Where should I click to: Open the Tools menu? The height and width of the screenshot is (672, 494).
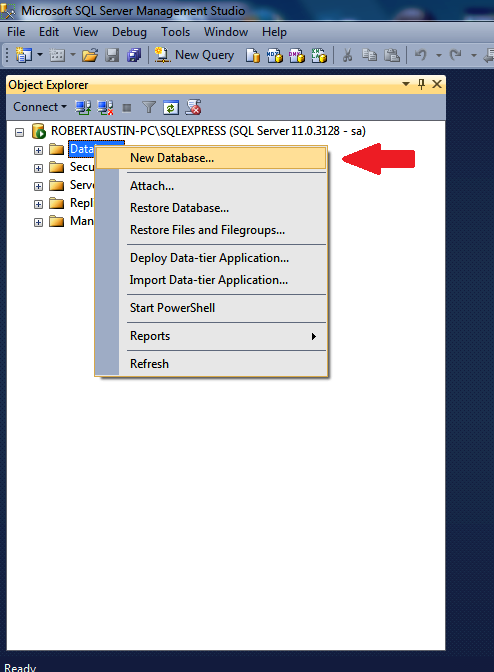coord(175,32)
